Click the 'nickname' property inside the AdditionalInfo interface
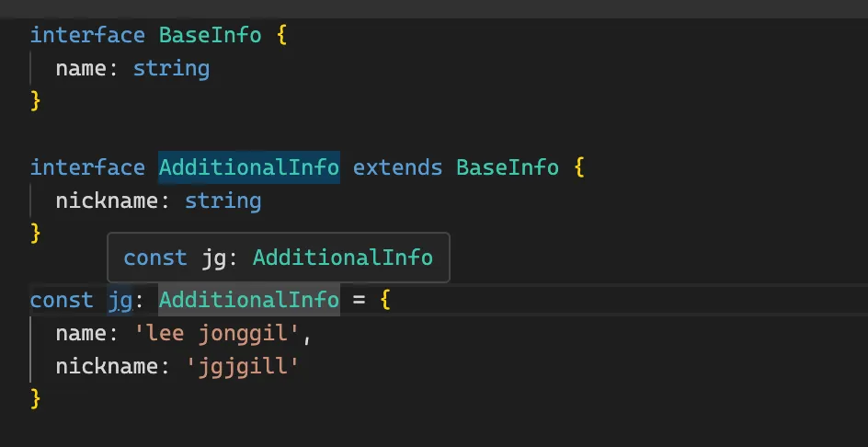 tap(107, 201)
